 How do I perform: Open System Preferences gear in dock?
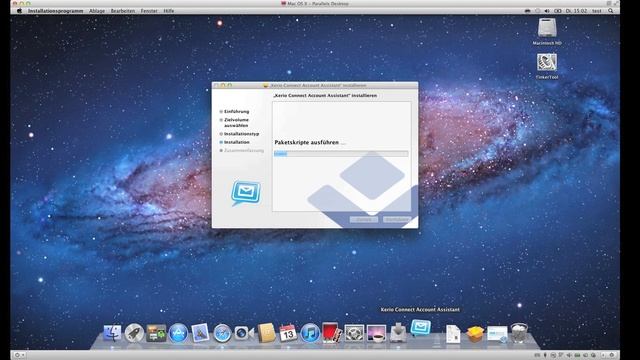354,333
